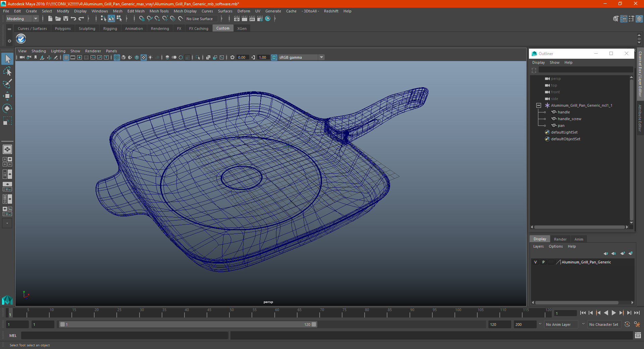Collapse Aluminum_Grill_Pan_Generic_ncl1_1 group

click(x=539, y=105)
